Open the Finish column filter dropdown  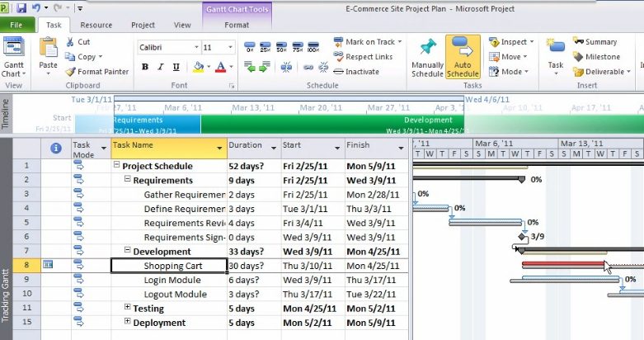401,148
